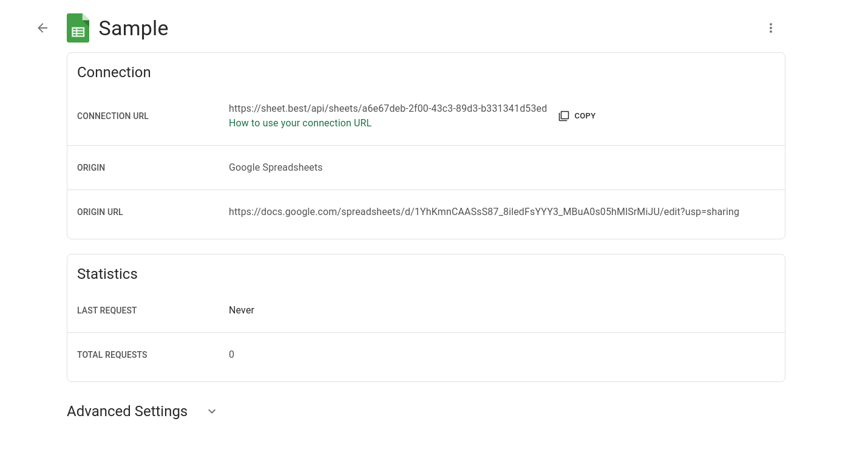Viewport: 868px width, 455px height.
Task: Expand the Advanced Settings chevron
Action: pos(212,411)
